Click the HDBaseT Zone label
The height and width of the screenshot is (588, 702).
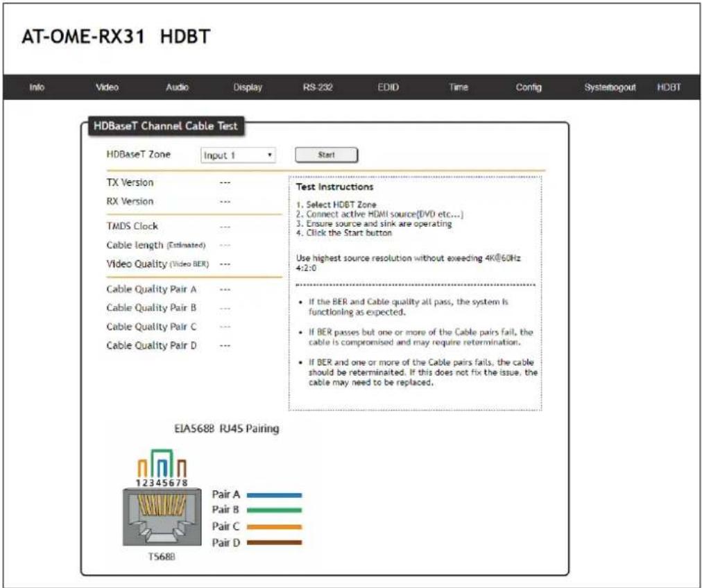tap(138, 155)
